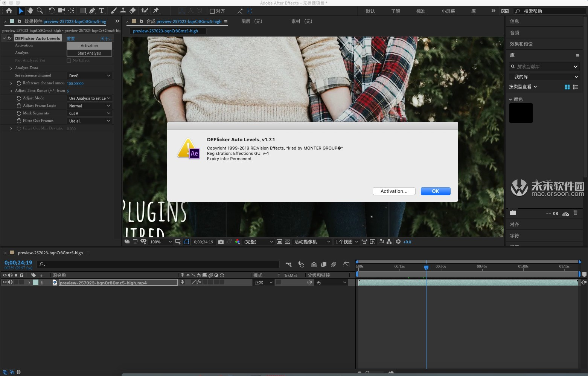Open the timeline graph editor icon
This screenshot has height=376, width=588.
tap(347, 264)
